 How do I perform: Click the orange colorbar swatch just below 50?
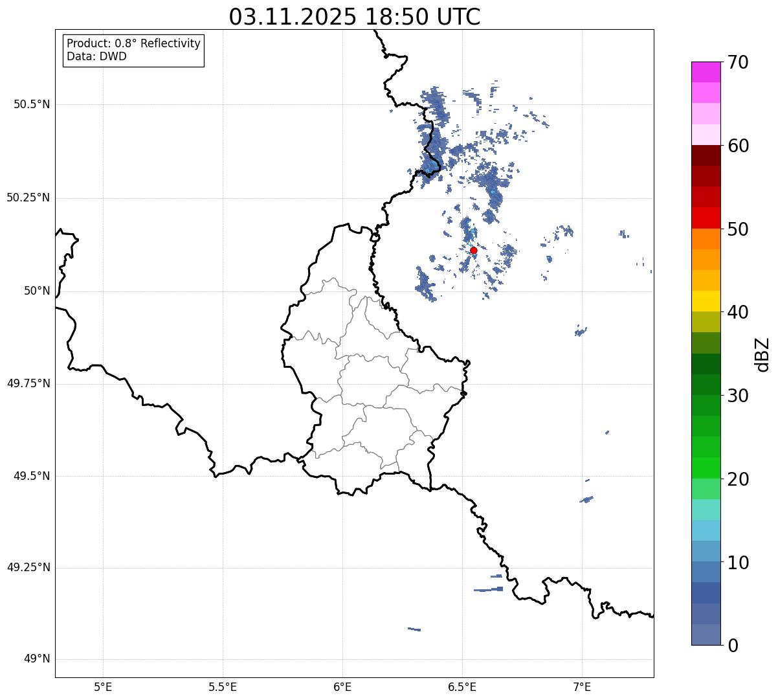[706, 239]
